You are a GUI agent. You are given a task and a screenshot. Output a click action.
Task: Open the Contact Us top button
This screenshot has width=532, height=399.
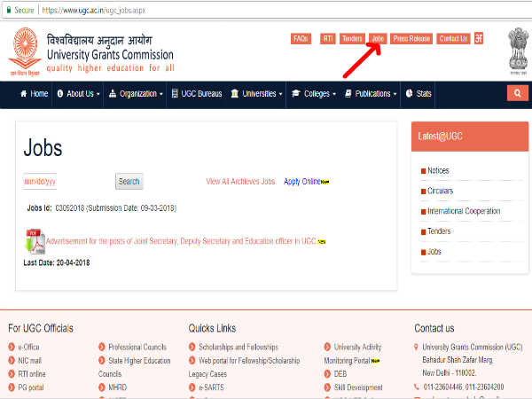453,39
